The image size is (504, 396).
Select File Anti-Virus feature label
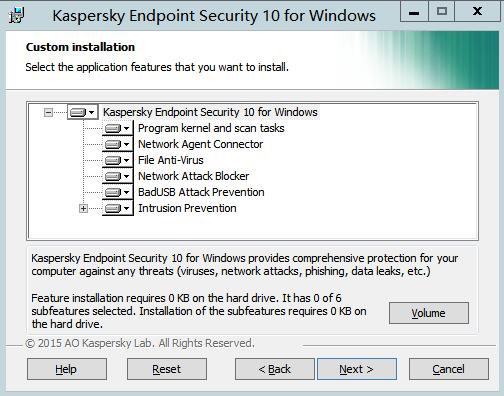pos(171,160)
